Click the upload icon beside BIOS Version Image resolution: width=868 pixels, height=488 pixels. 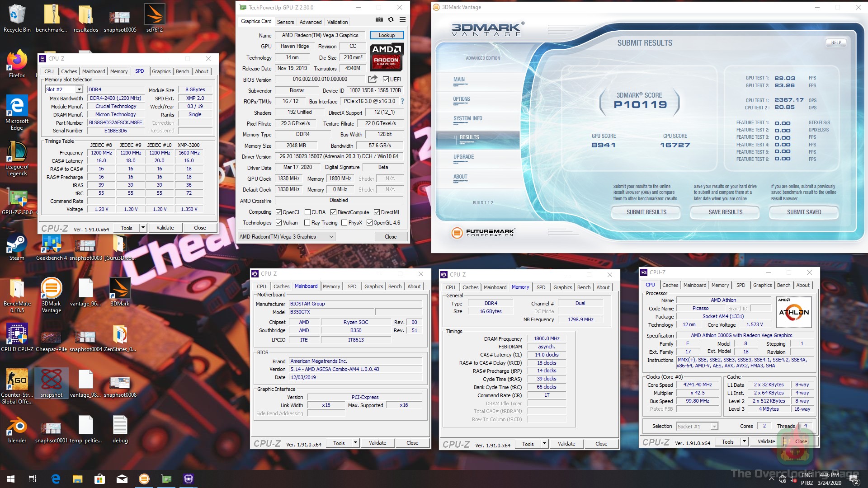(x=372, y=79)
